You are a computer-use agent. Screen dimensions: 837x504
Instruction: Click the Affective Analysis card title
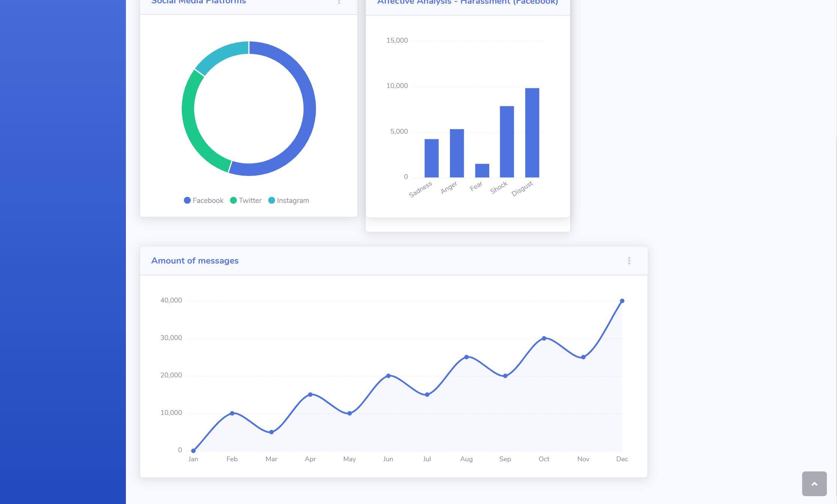(x=467, y=2)
